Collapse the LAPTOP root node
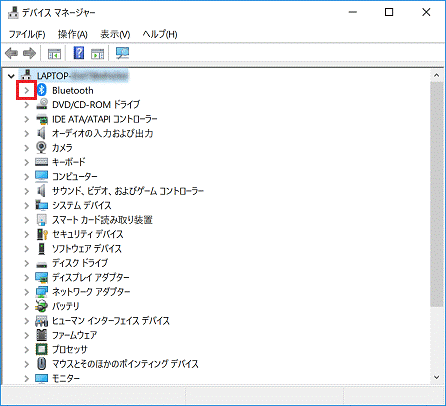 pyautogui.click(x=11, y=76)
